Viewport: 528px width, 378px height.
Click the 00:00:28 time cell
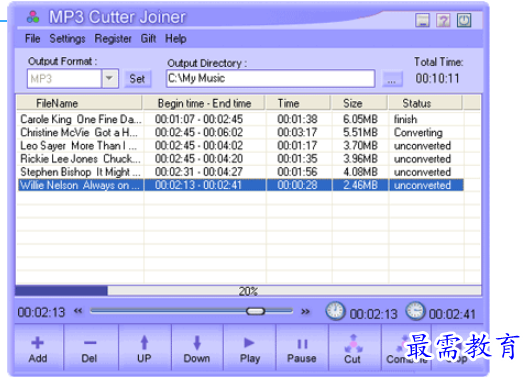pos(297,185)
